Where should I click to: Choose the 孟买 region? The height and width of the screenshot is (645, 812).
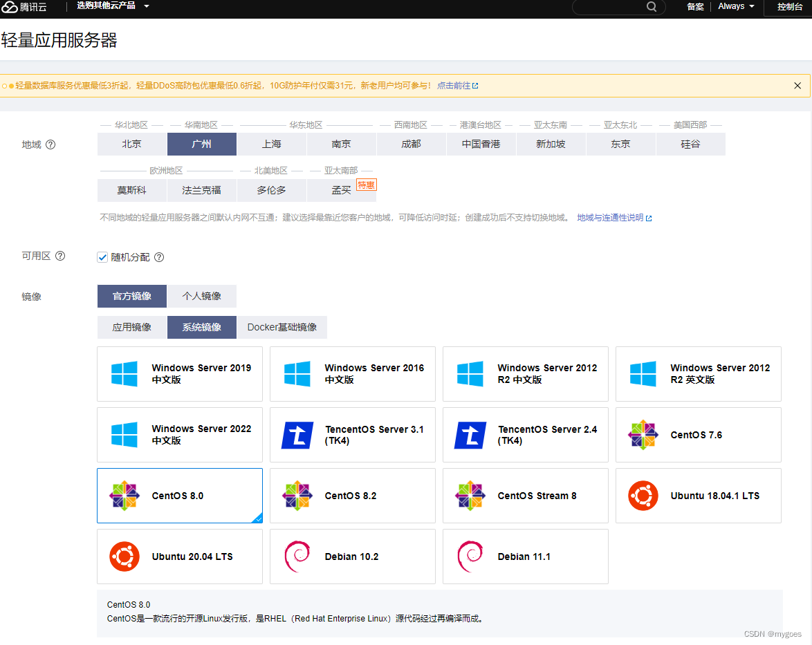point(342,191)
